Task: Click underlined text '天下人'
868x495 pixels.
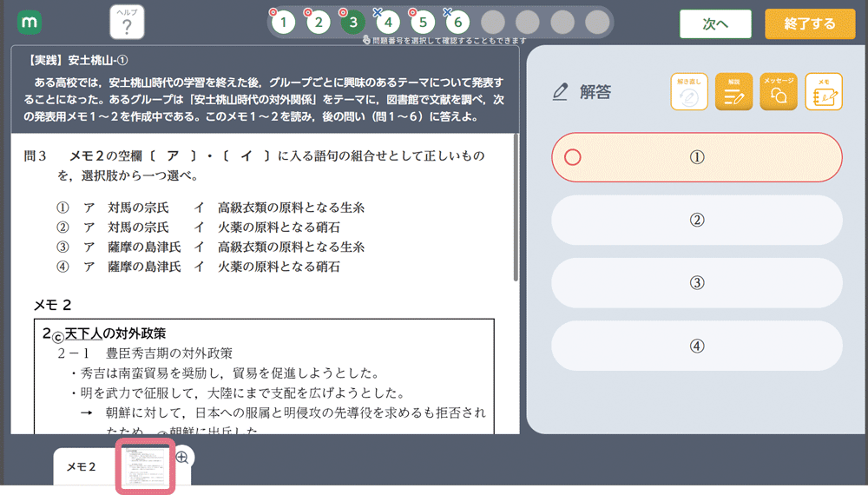Action: (83, 333)
